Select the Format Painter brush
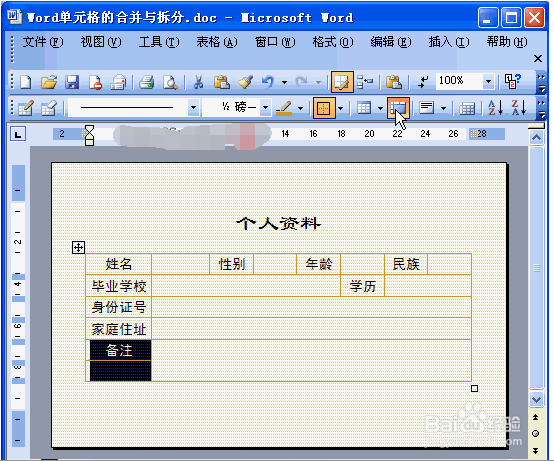 click(x=245, y=82)
